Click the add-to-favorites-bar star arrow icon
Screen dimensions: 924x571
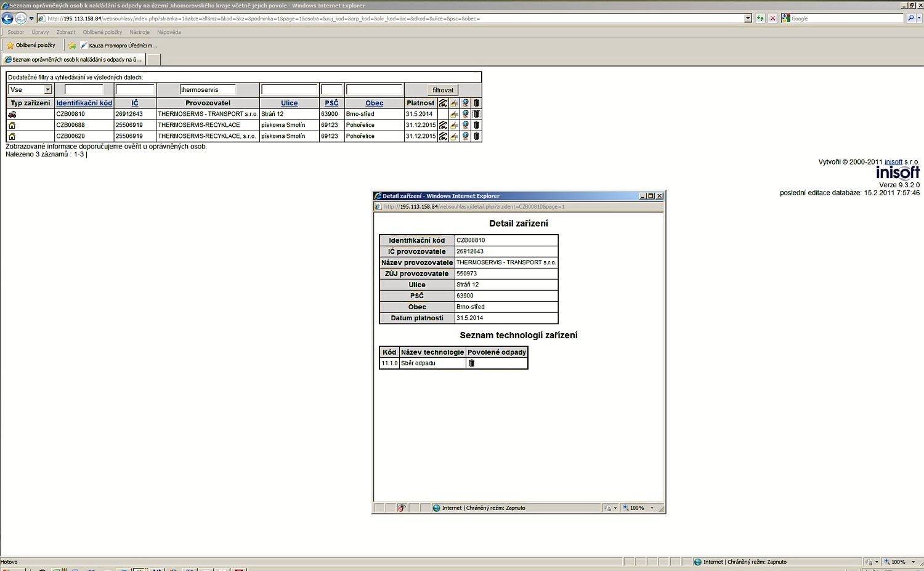tap(72, 46)
